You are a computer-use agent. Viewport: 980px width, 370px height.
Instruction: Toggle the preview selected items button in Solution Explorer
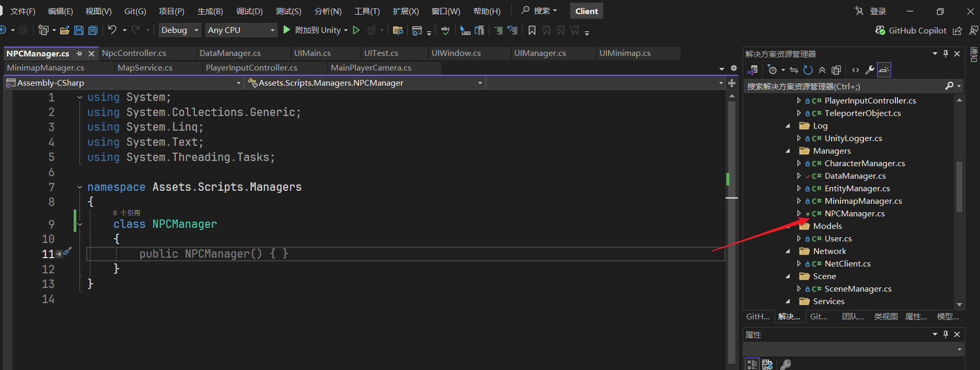pyautogui.click(x=884, y=70)
